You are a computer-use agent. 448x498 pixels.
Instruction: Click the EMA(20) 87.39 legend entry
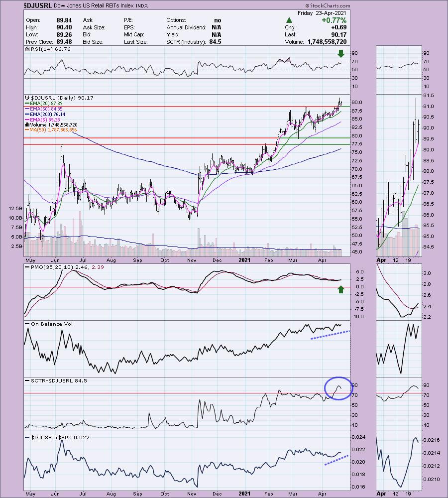pyautogui.click(x=46, y=104)
